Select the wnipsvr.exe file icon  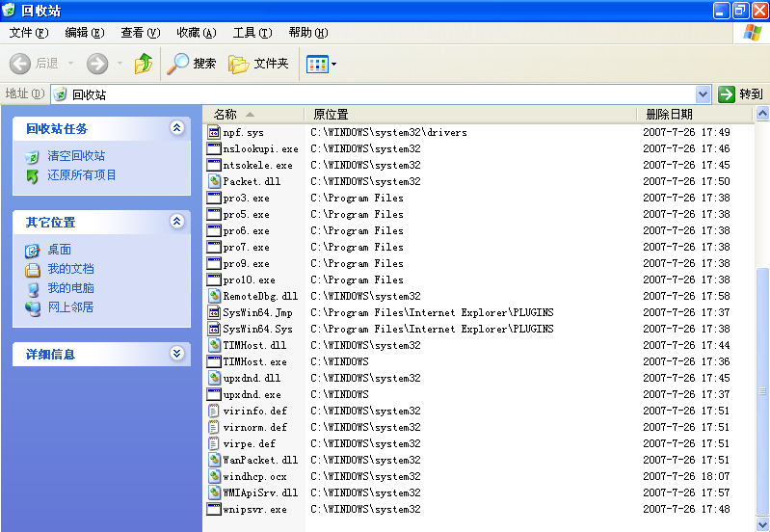(x=214, y=509)
